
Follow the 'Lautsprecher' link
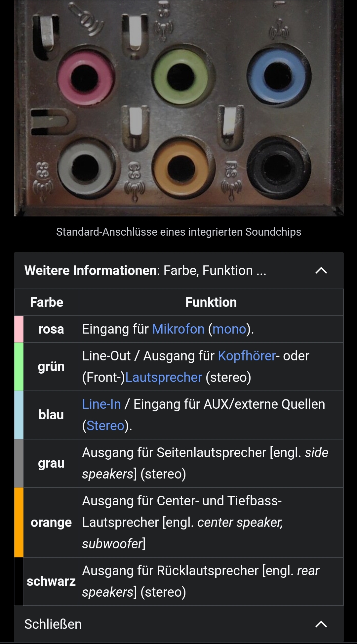164,377
